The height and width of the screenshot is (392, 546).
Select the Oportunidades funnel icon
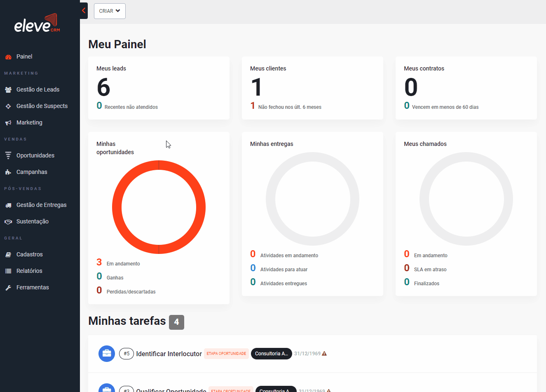click(x=8, y=155)
